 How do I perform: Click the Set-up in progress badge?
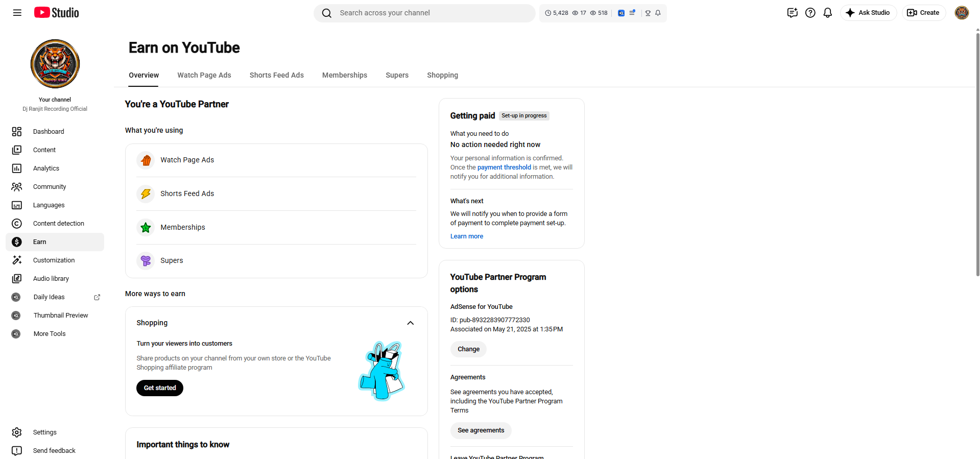524,116
